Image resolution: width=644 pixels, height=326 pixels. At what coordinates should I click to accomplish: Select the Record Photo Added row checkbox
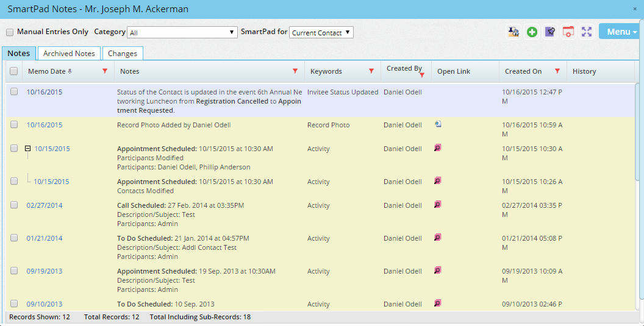pos(14,124)
